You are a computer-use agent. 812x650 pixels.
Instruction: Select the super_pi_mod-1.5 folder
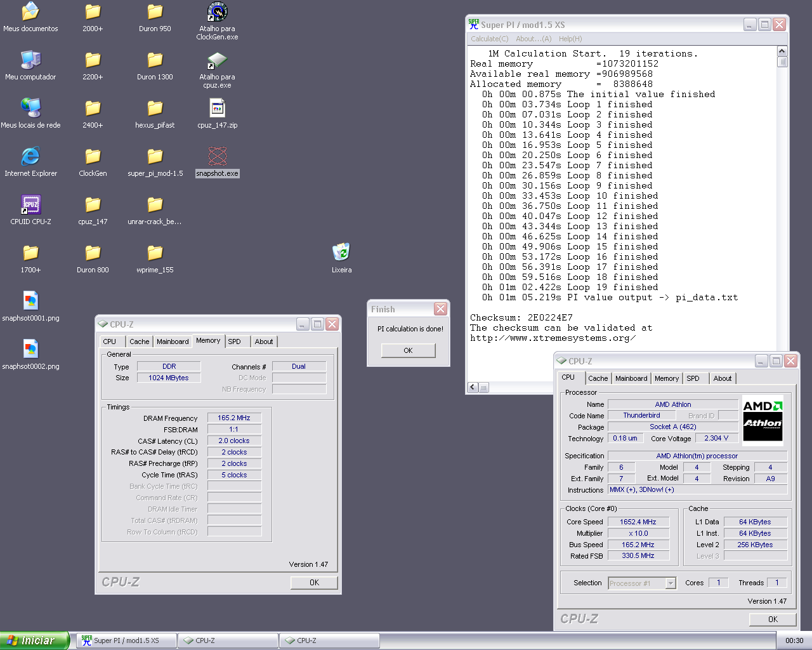[155, 162]
